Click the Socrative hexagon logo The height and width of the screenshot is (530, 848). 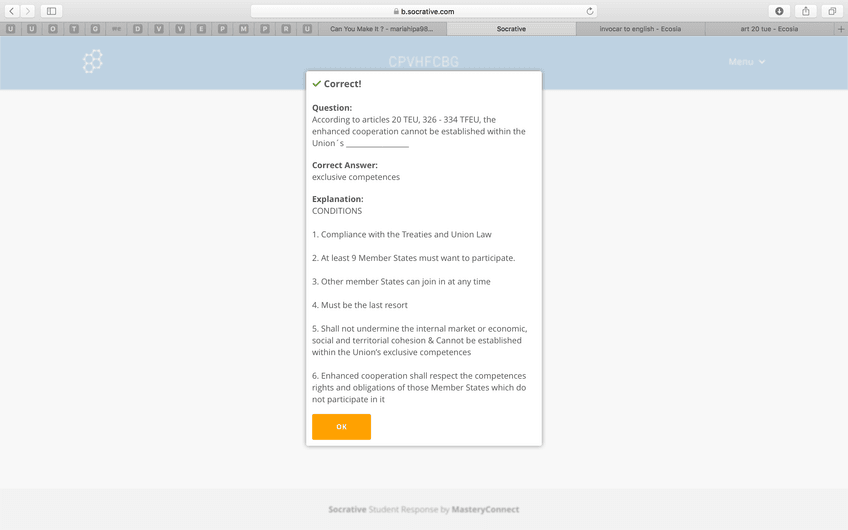[92, 61]
